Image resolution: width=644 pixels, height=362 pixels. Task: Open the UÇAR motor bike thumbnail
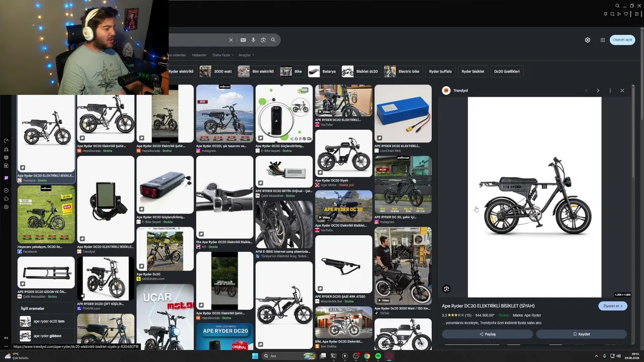(165, 317)
